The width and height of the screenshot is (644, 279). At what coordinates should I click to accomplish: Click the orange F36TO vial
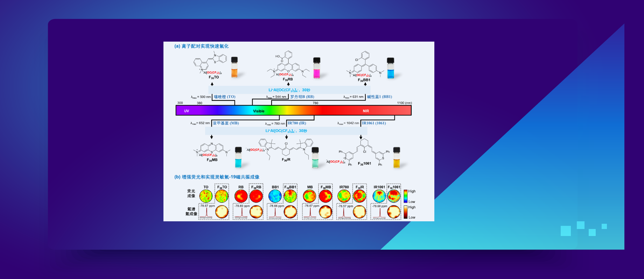click(234, 68)
